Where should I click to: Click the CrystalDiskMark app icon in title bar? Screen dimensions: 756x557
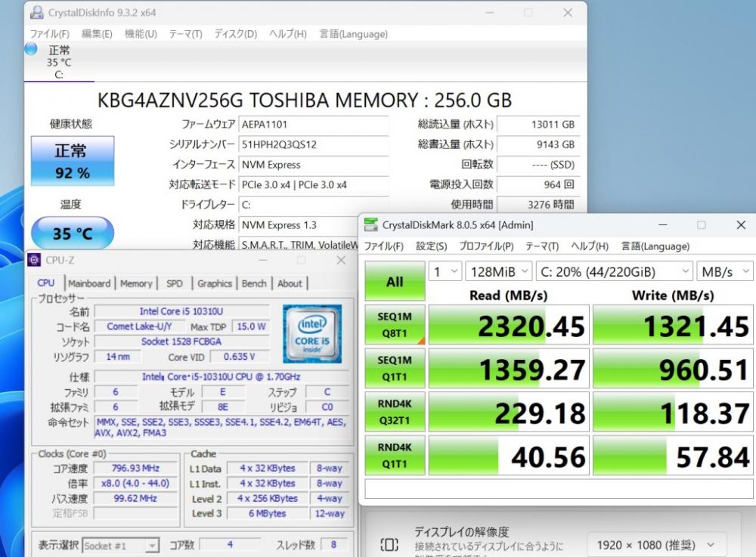370,224
